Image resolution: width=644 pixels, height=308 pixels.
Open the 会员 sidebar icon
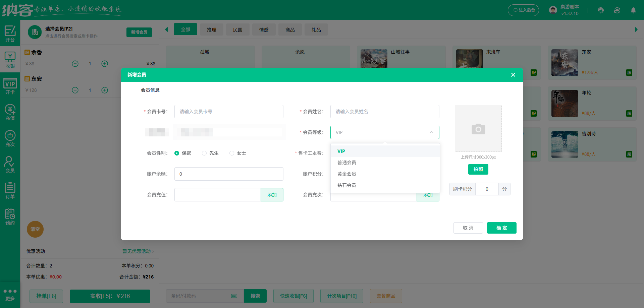point(10,164)
